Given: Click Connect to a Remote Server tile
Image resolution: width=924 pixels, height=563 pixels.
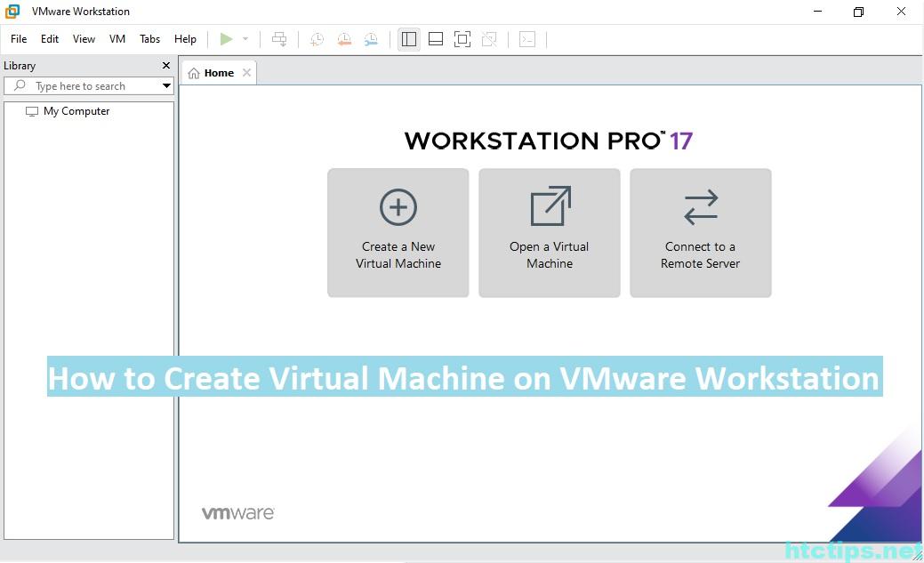Looking at the screenshot, I should tap(701, 233).
